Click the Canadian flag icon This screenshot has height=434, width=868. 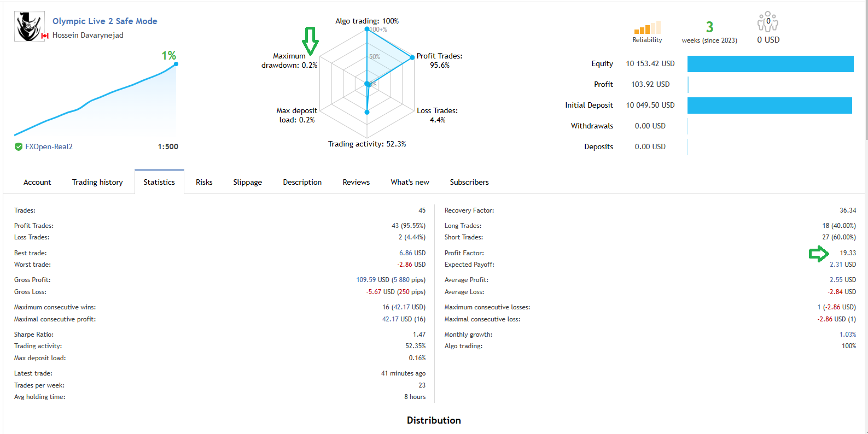point(45,36)
